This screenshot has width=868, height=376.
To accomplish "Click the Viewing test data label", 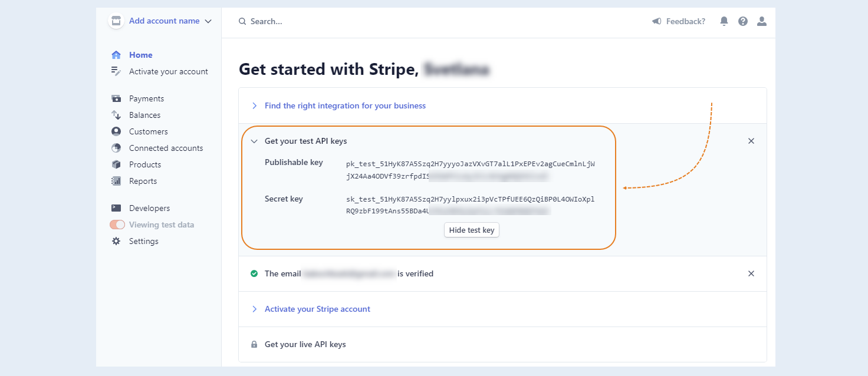I will (162, 225).
